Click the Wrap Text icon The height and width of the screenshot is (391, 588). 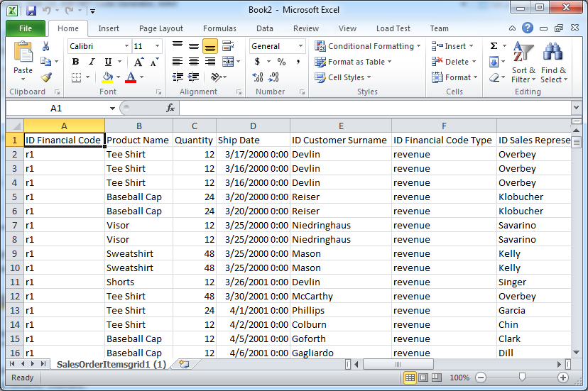click(x=228, y=46)
